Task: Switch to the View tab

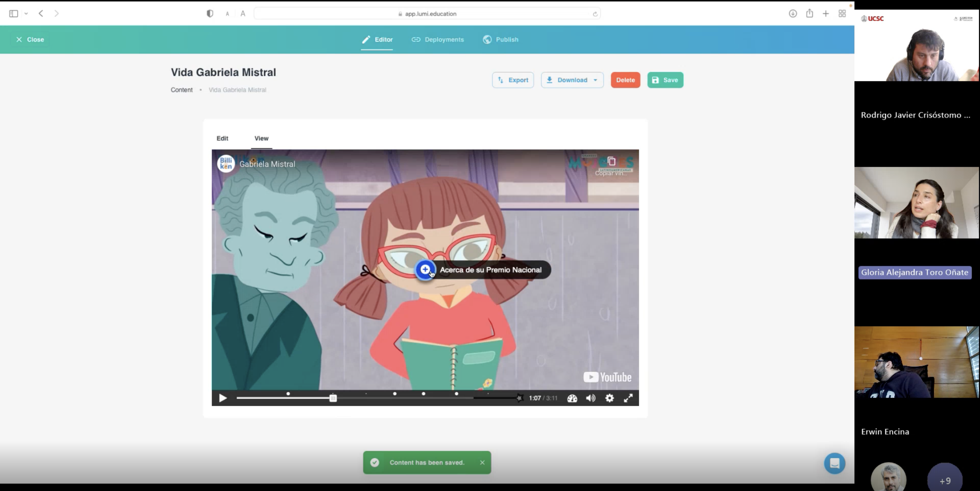Action: pos(261,138)
